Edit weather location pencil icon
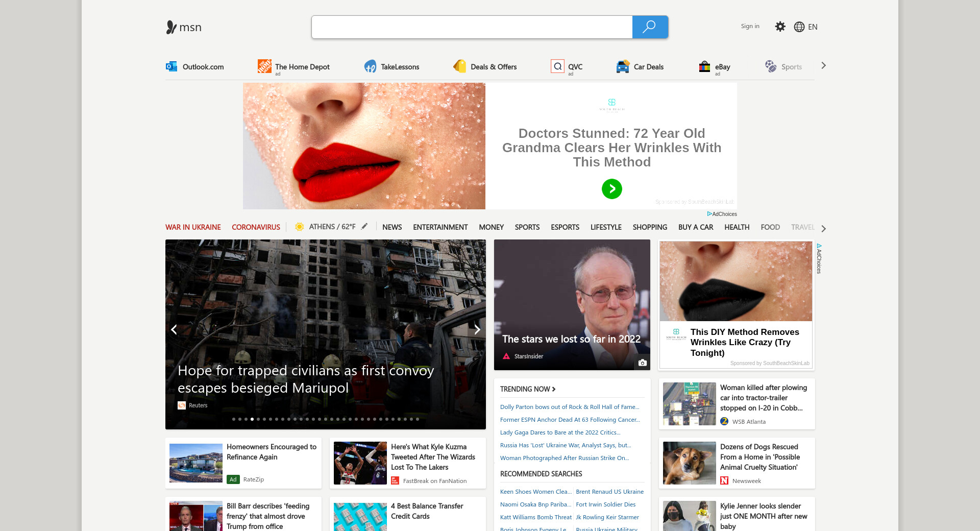Screen dimensions: 980x531 click(x=364, y=226)
